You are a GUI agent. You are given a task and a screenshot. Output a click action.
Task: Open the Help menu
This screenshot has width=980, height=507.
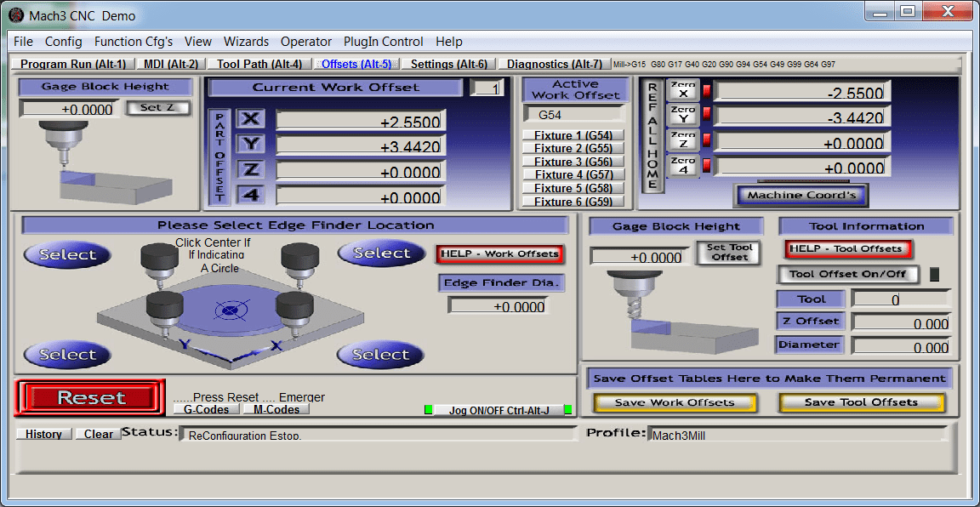point(449,42)
